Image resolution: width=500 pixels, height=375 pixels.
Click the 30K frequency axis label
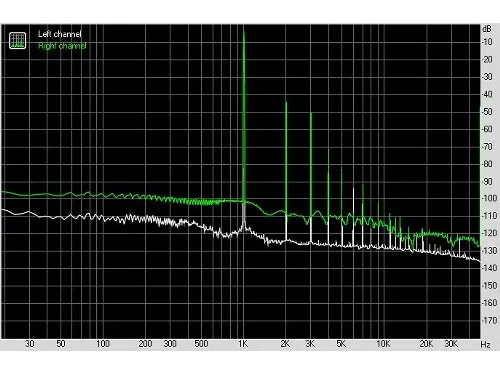(x=451, y=344)
